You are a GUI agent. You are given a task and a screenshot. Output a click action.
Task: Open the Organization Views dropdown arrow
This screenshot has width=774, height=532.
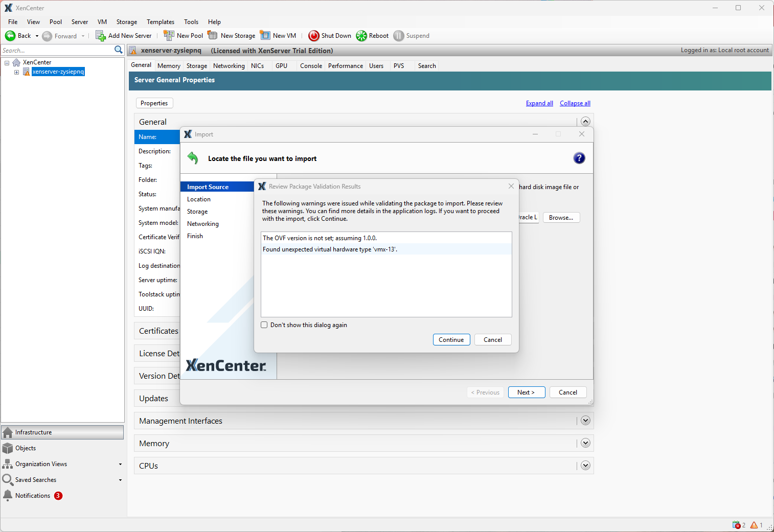click(120, 464)
